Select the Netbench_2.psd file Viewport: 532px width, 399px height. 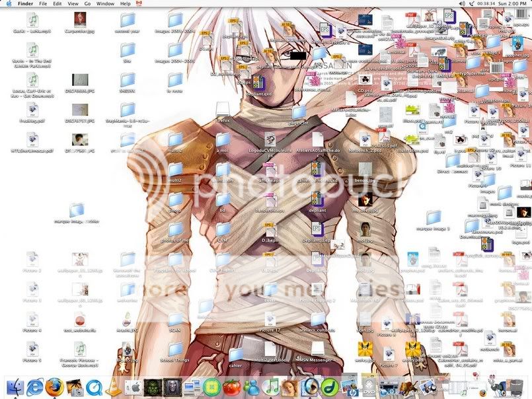(x=365, y=140)
